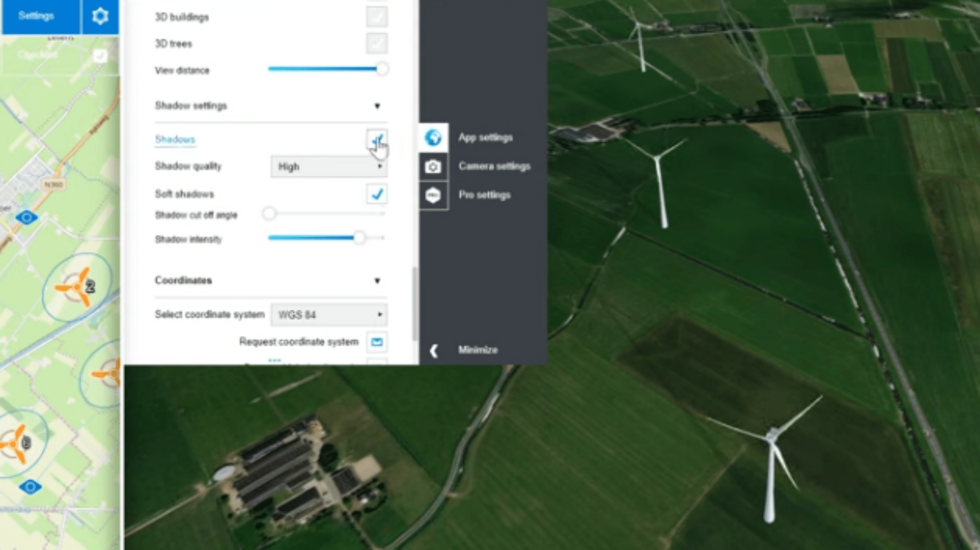This screenshot has width=980, height=550.
Task: Collapse the Shadow settings section
Action: pyautogui.click(x=377, y=106)
